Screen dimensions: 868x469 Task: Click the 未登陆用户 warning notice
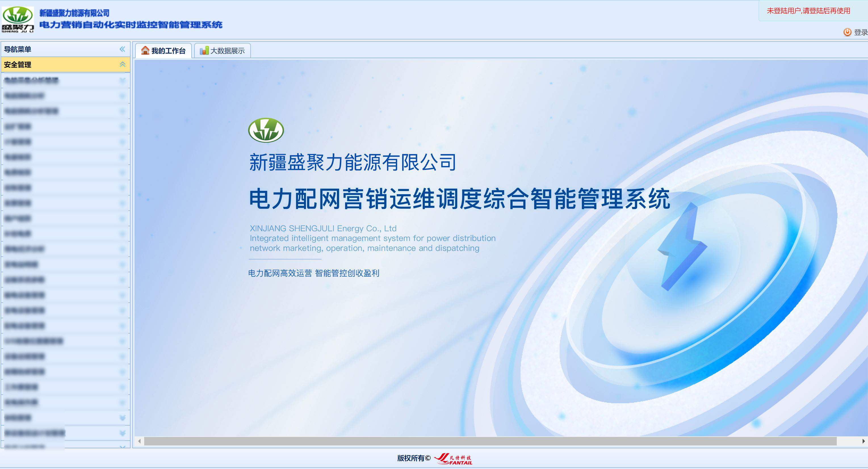(x=808, y=11)
